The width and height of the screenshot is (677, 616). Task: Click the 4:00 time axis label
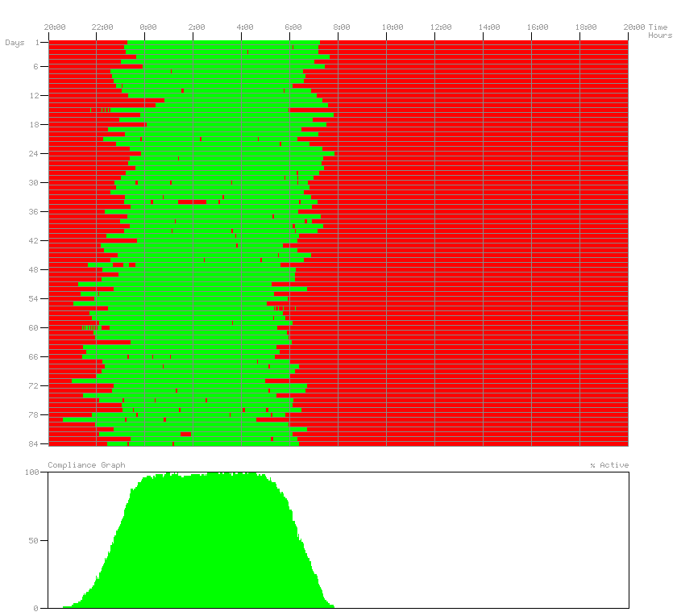pos(245,27)
